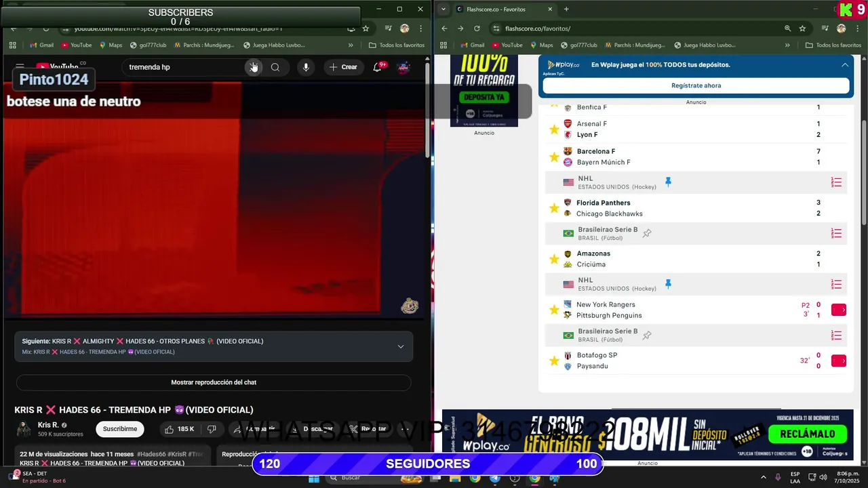
Task: Click the YouTube page vertical scrollbar
Action: pos(427,112)
